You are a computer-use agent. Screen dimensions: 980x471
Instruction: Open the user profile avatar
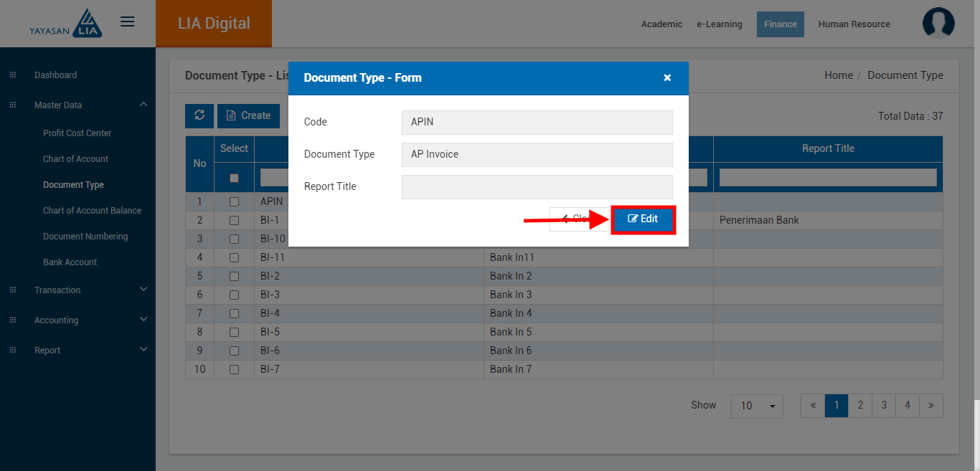(938, 23)
